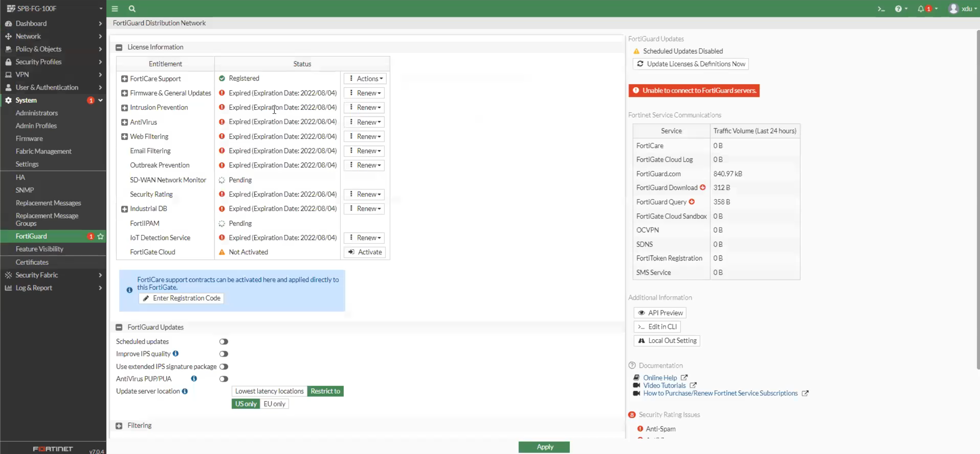Open the Security Profiles sidebar menu
This screenshot has width=980, height=454.
pos(39,62)
